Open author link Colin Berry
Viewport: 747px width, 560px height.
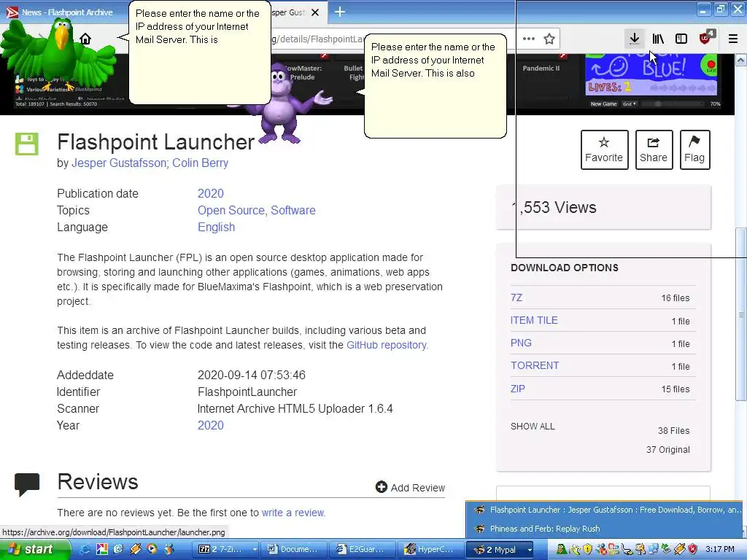click(200, 163)
